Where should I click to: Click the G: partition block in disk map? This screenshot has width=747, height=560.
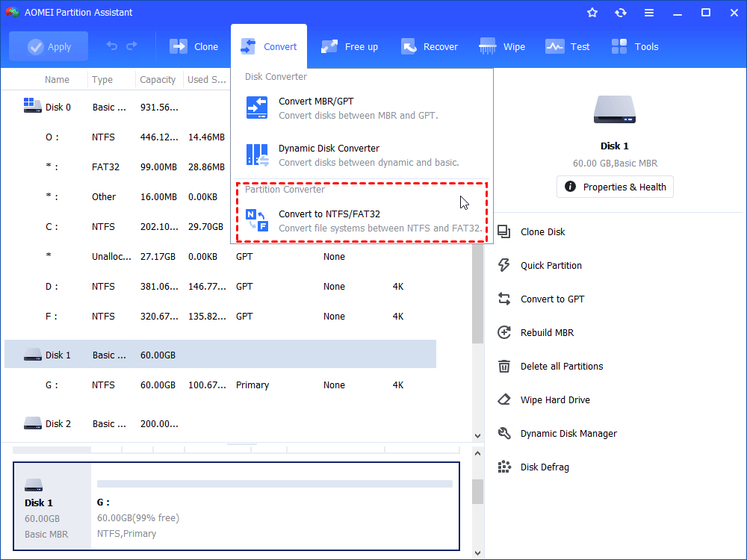click(275, 506)
